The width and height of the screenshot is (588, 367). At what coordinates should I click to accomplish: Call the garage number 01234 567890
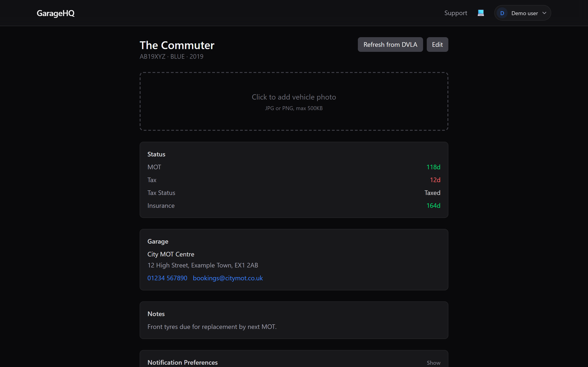[167, 278]
